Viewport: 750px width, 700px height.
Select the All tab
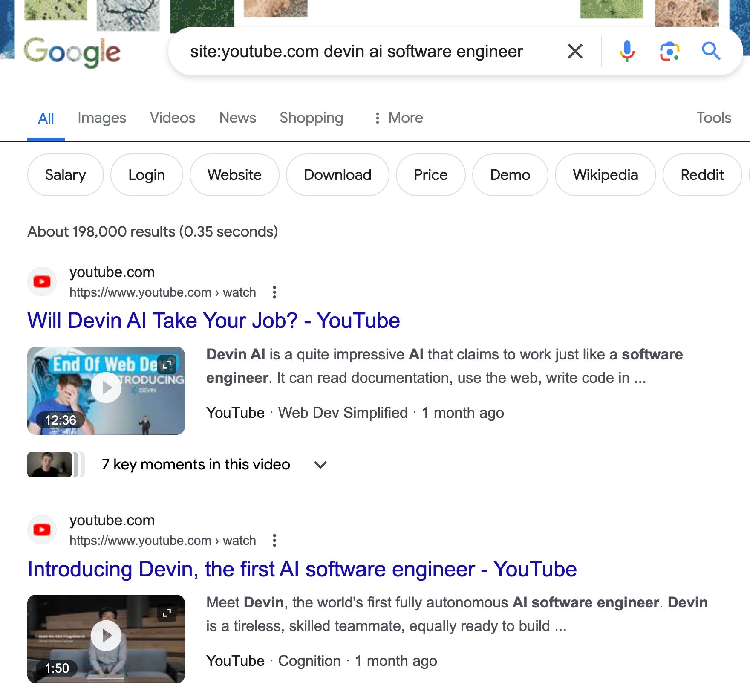(46, 118)
